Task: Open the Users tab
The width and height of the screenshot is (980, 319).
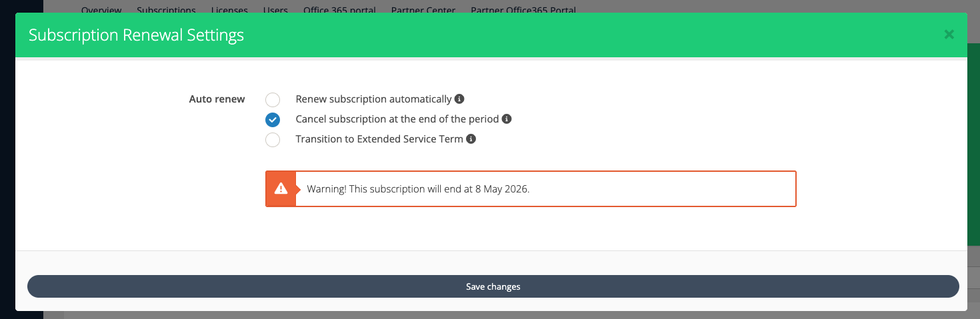Action: coord(275,9)
